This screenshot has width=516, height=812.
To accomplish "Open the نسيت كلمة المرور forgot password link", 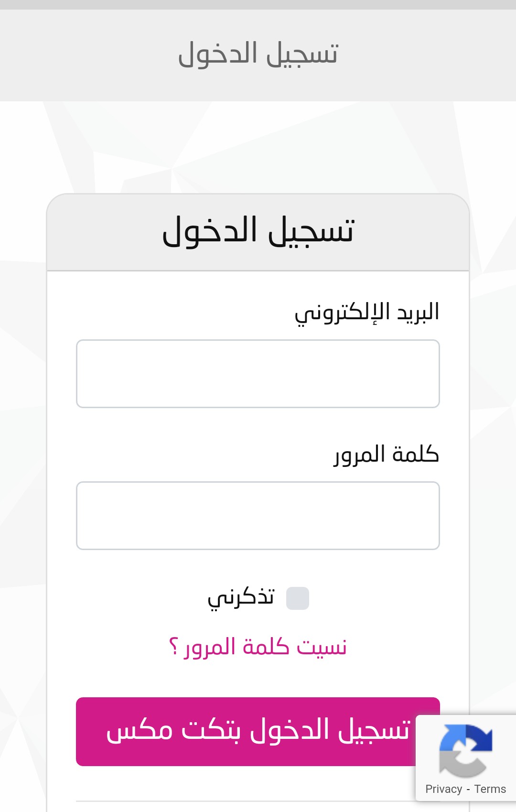I will click(258, 647).
